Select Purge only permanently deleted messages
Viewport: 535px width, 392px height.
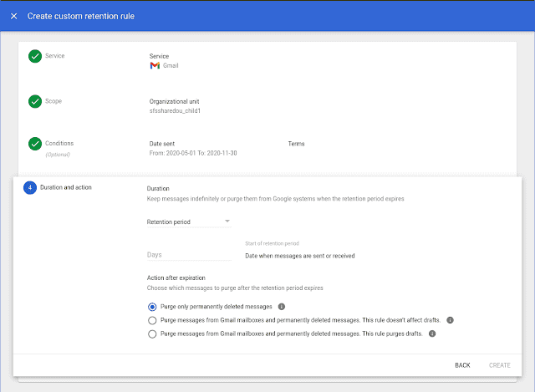click(152, 307)
